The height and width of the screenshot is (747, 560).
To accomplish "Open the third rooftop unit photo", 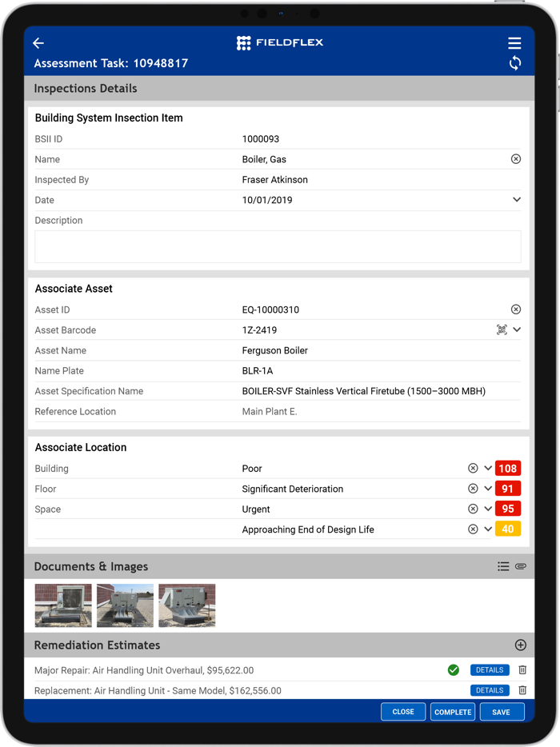I will (187, 605).
